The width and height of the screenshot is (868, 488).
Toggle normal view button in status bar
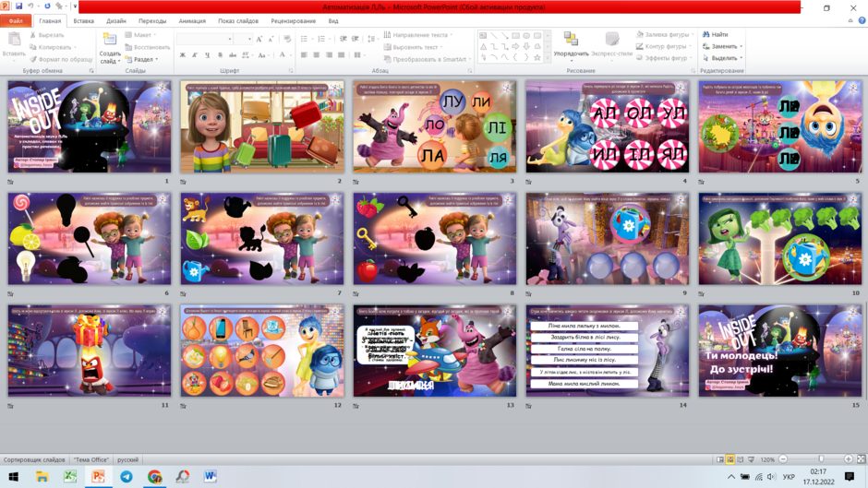pyautogui.click(x=719, y=459)
